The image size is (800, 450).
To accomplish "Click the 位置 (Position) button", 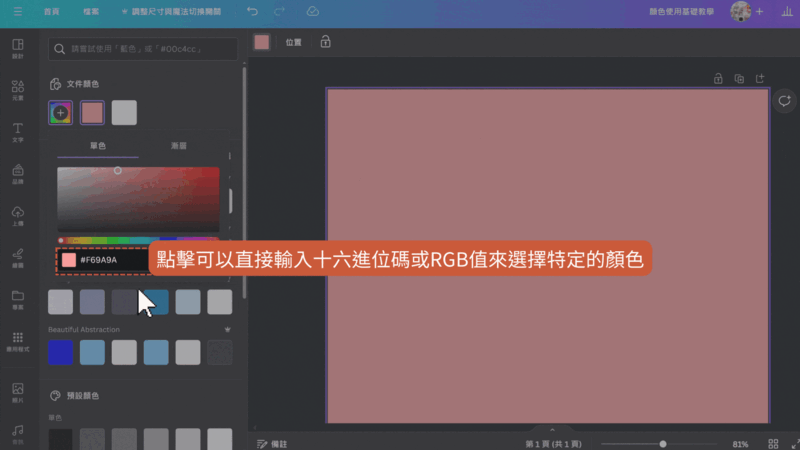I will pos(293,42).
